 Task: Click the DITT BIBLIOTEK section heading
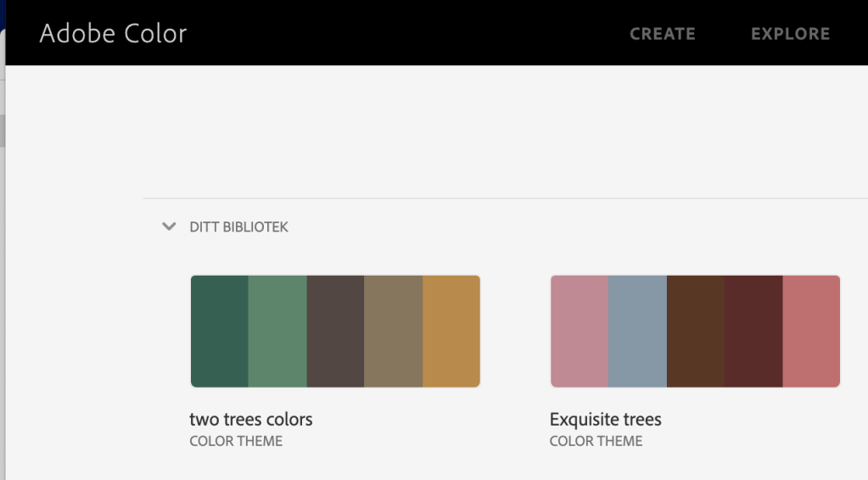pyautogui.click(x=238, y=227)
